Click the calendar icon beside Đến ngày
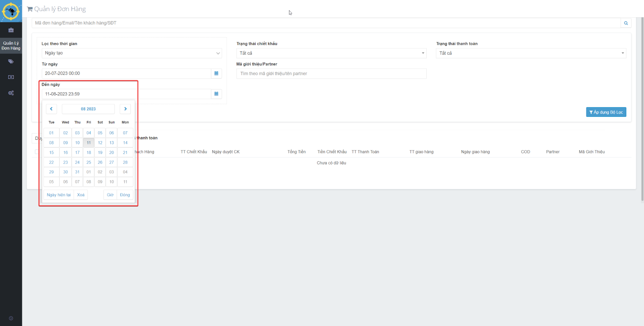 [x=216, y=94]
